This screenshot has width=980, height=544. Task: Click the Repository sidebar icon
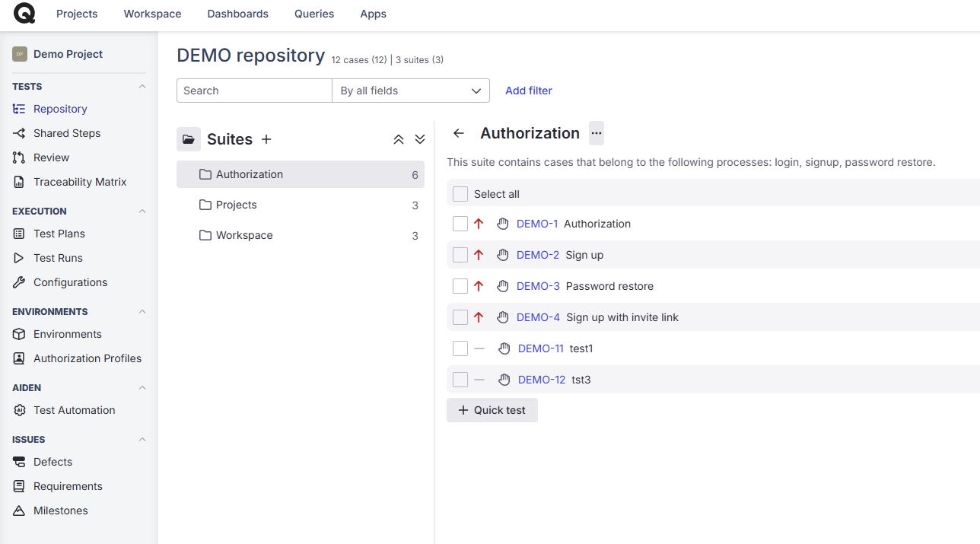(19, 109)
